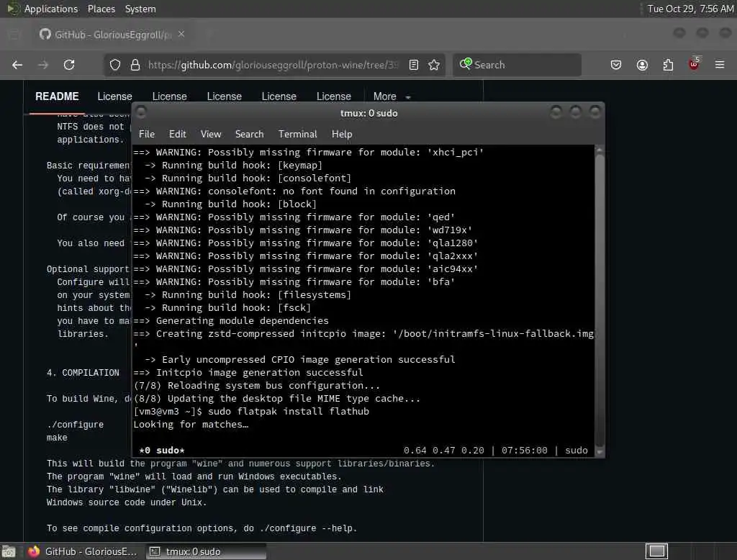Open the System menu in top panel
Screen dimensions: 737x560
pyautogui.click(x=140, y=9)
